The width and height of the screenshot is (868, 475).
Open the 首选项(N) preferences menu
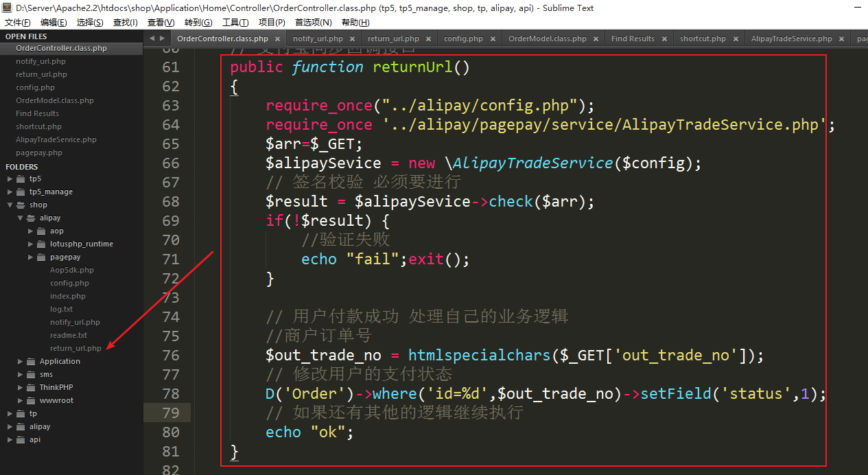pyautogui.click(x=313, y=23)
